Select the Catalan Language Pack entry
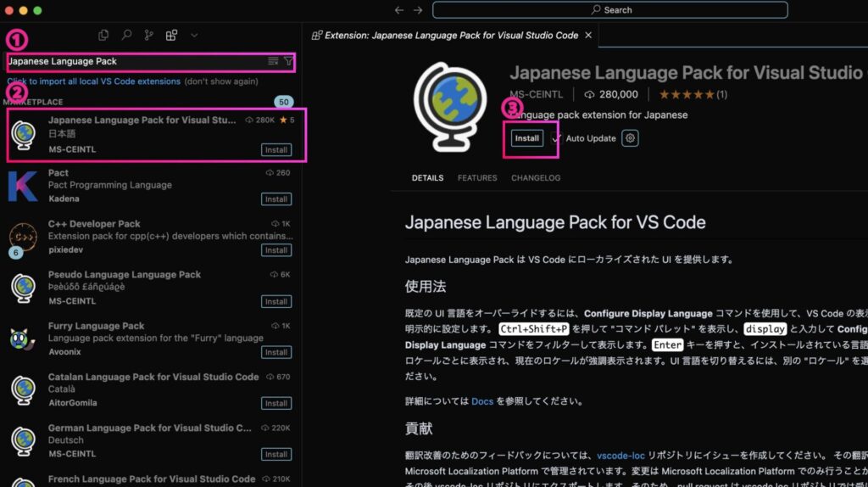 click(x=151, y=389)
